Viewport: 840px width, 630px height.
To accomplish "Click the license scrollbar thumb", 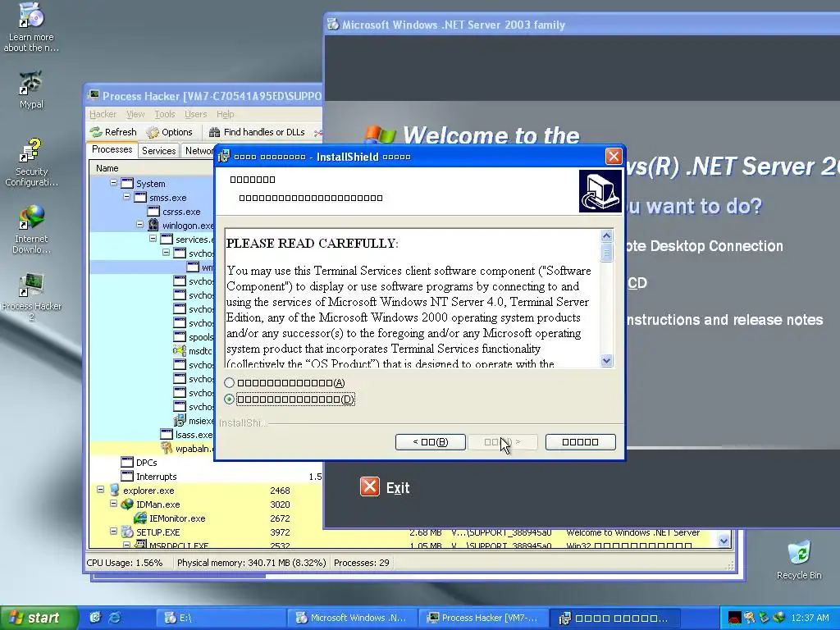I will pyautogui.click(x=606, y=253).
